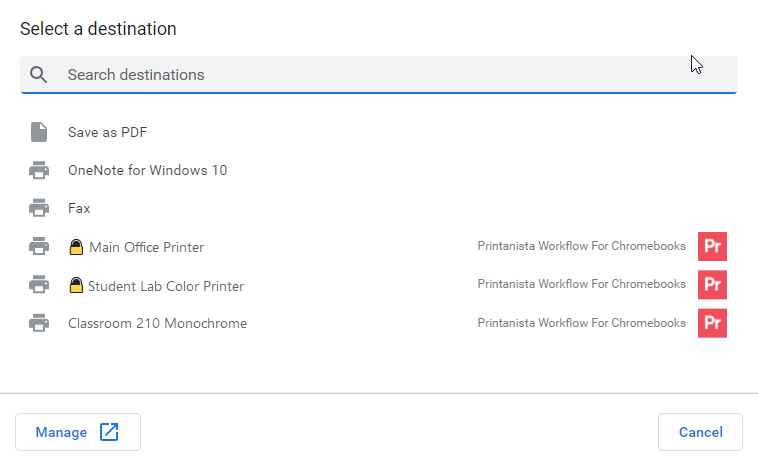Click the Fax printer icon
The width and height of the screenshot is (758, 470).
coord(39,208)
